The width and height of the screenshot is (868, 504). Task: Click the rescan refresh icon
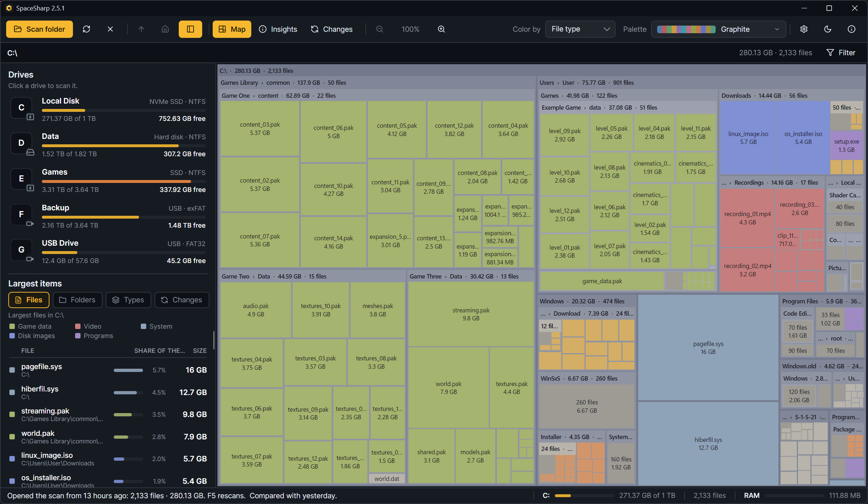coord(86,29)
